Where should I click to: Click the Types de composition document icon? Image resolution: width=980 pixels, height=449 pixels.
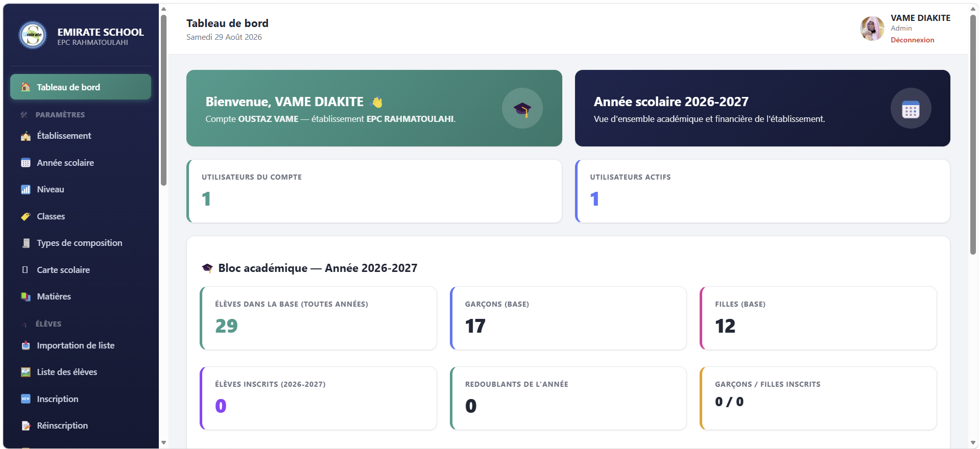click(x=26, y=243)
